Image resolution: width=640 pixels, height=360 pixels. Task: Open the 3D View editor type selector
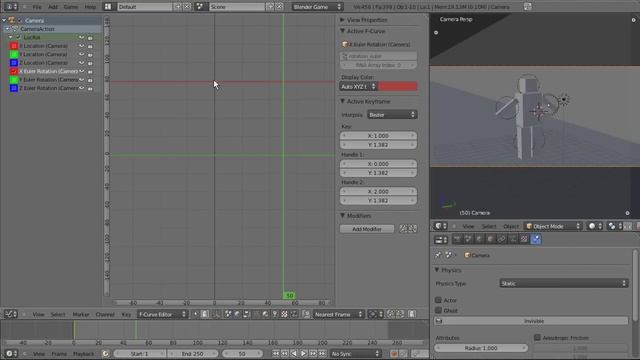(x=440, y=226)
